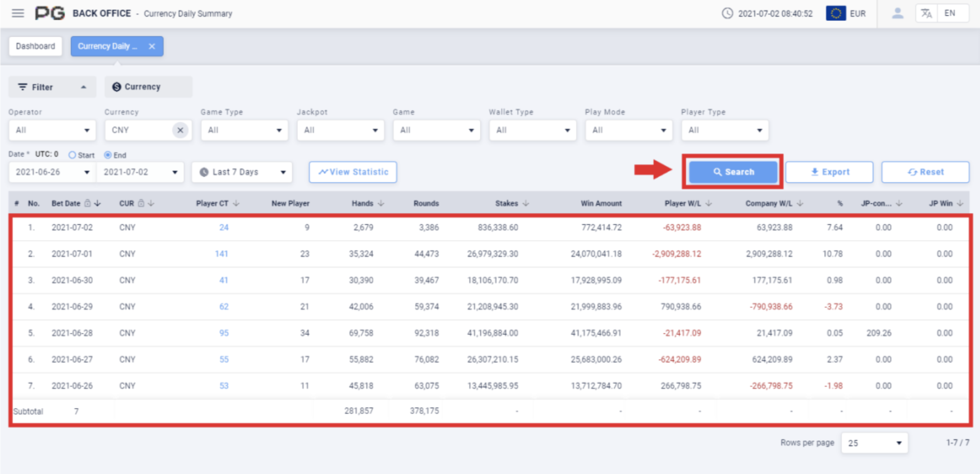980x474 pixels.
Task: Click the language translate icon
Action: pos(926,13)
